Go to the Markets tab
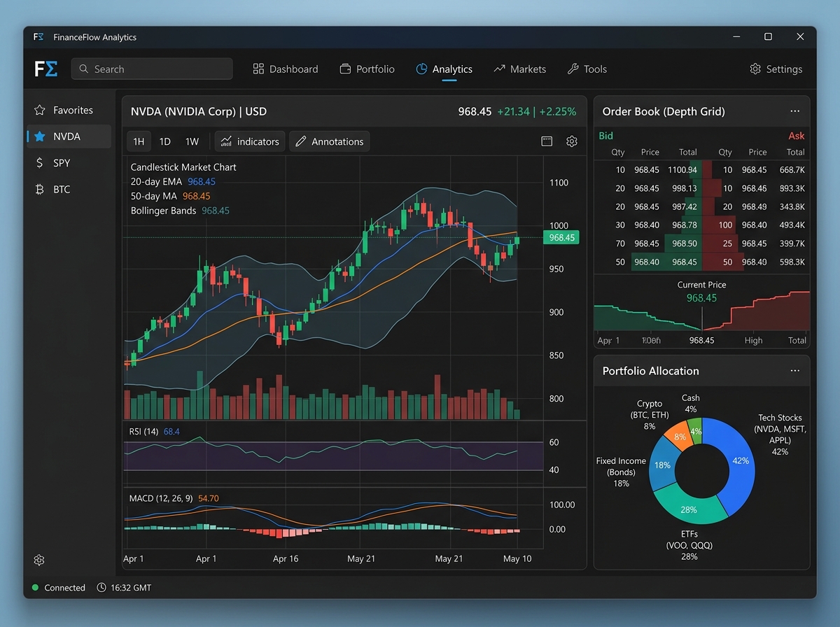Image resolution: width=840 pixels, height=627 pixels. (519, 69)
